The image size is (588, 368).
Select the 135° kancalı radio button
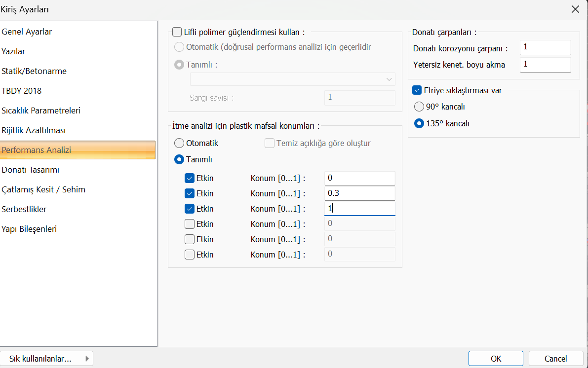coord(419,123)
